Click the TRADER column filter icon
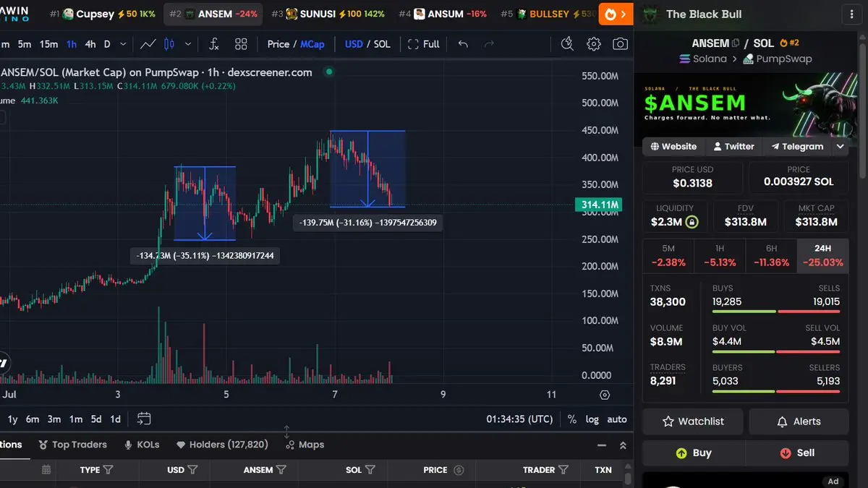 (x=563, y=470)
